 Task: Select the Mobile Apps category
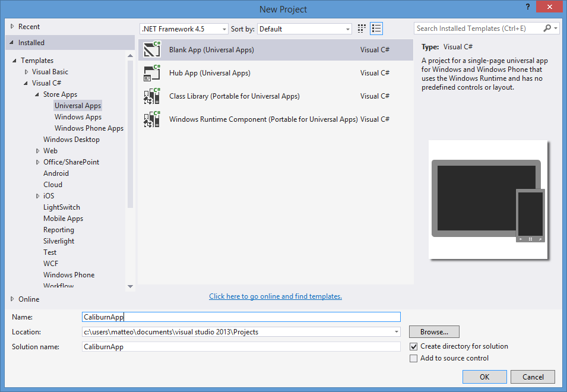pos(64,219)
